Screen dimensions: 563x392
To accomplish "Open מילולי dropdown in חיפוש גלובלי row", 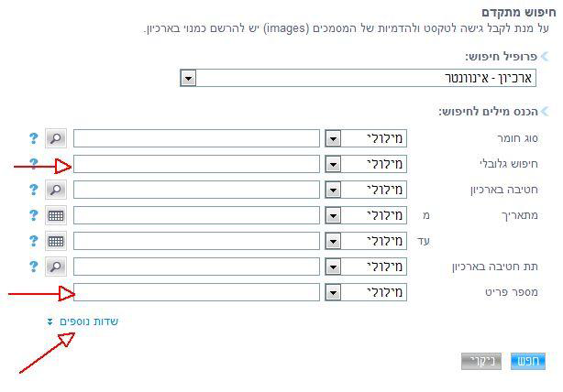I will point(333,164).
